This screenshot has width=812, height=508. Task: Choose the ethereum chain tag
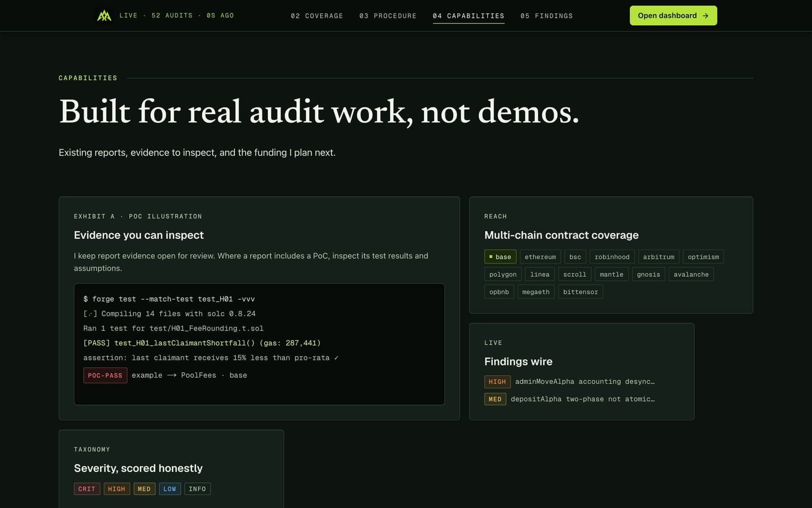pos(540,257)
